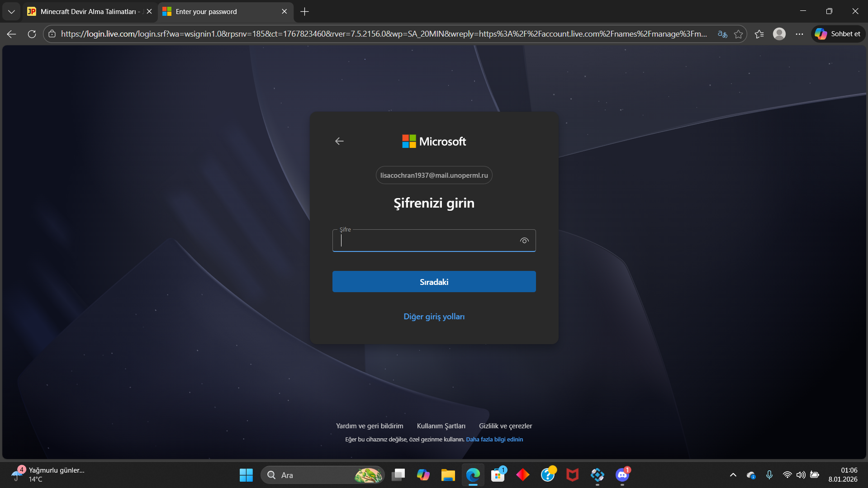Open a new browser tab
Viewport: 868px width, 488px height.
click(305, 12)
